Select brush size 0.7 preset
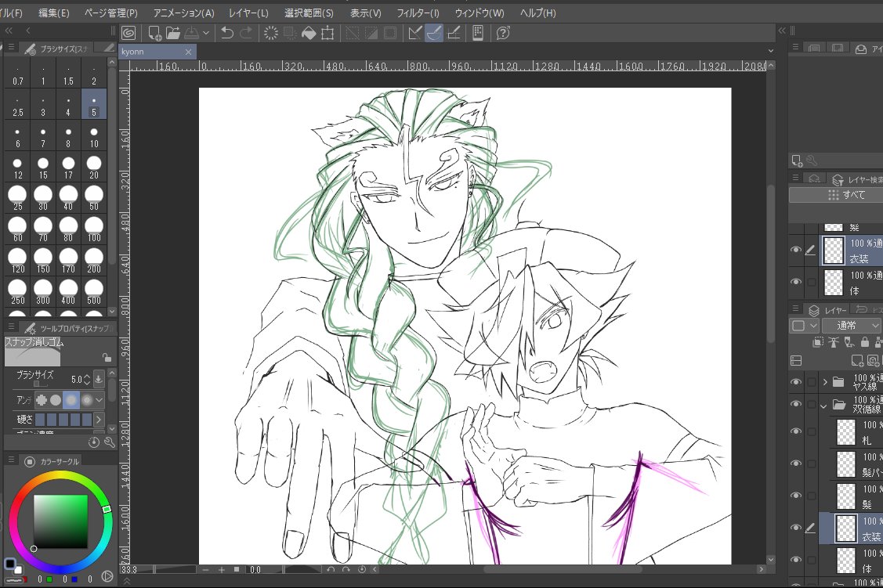883x588 pixels. pos(18,74)
